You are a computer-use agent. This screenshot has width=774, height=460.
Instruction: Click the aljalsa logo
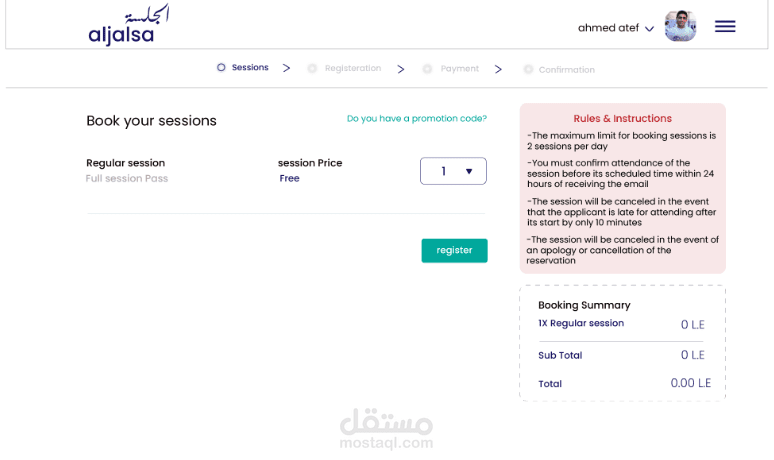pos(128,26)
